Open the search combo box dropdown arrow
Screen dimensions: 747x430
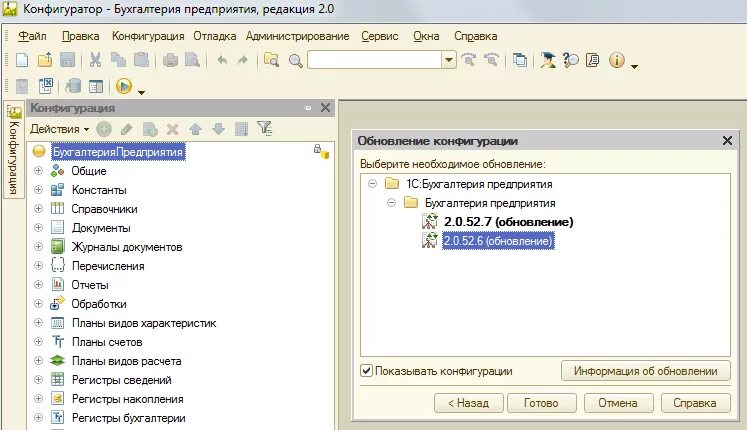click(449, 60)
